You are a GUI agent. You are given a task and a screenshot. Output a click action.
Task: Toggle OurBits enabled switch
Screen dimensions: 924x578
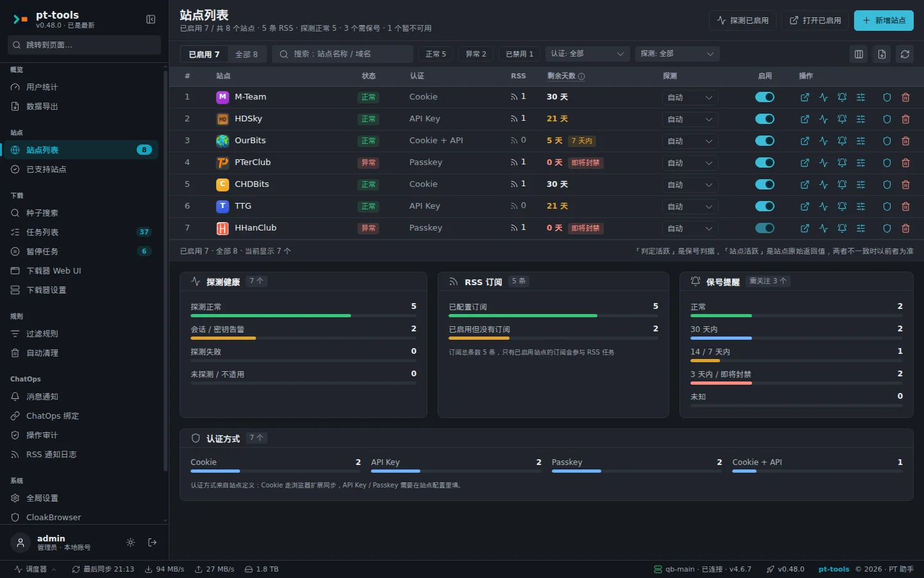pyautogui.click(x=765, y=141)
